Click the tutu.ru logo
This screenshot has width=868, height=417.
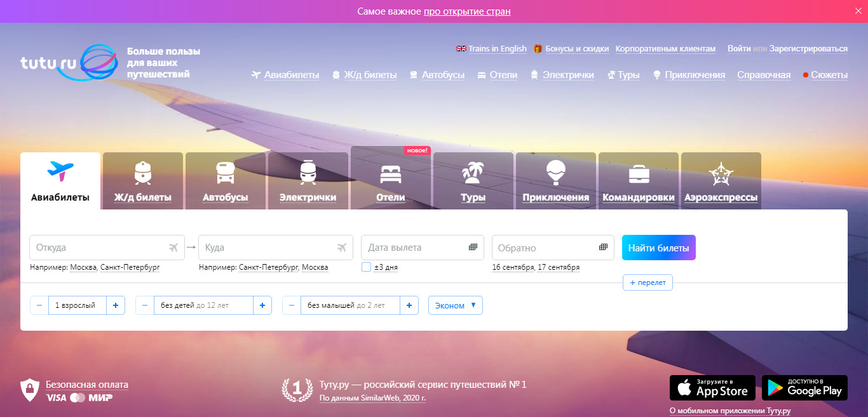pyautogui.click(x=69, y=62)
